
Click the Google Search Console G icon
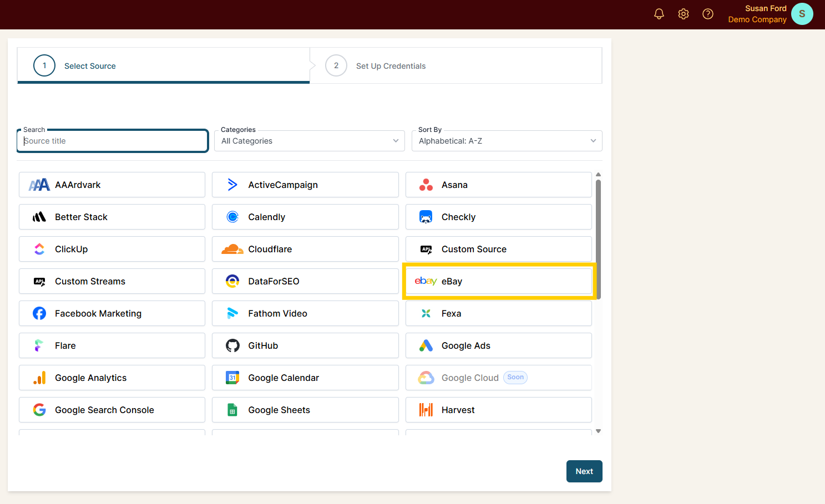click(x=39, y=410)
